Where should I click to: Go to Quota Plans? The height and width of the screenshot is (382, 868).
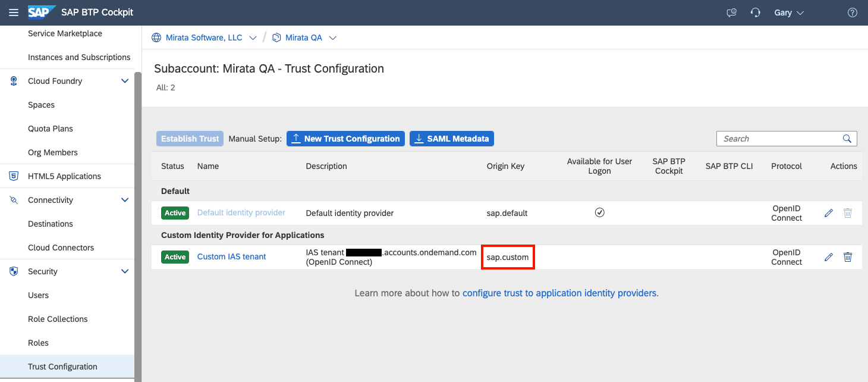pos(51,129)
